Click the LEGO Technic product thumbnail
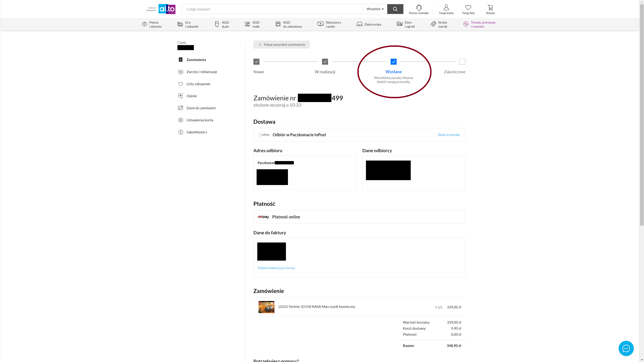 coord(266,307)
